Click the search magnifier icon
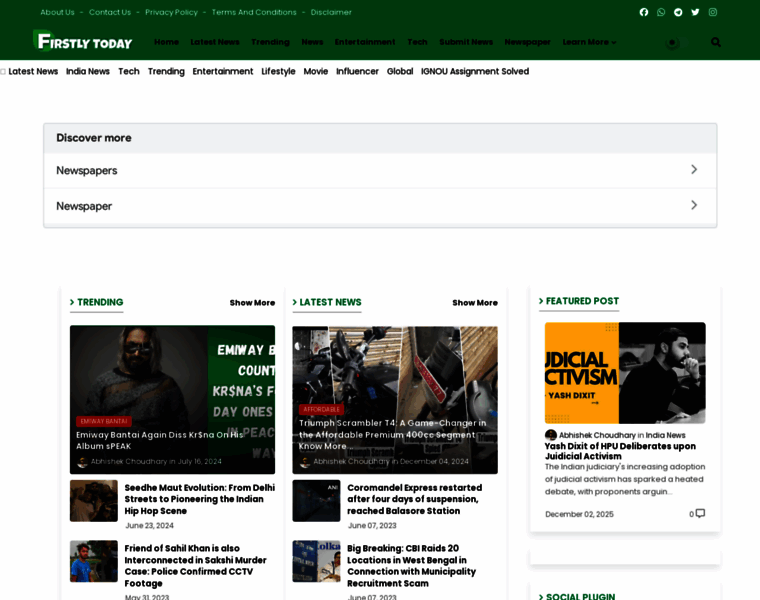This screenshot has width=760, height=600. (715, 42)
